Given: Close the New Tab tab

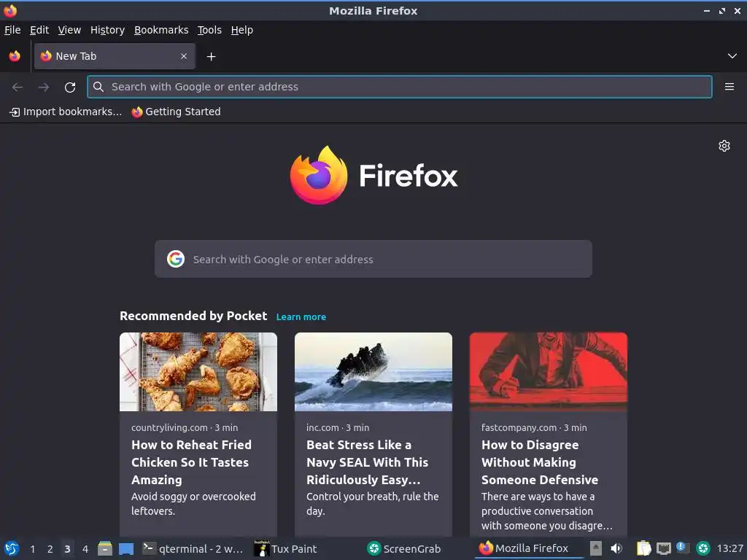Looking at the screenshot, I should pyautogui.click(x=183, y=56).
